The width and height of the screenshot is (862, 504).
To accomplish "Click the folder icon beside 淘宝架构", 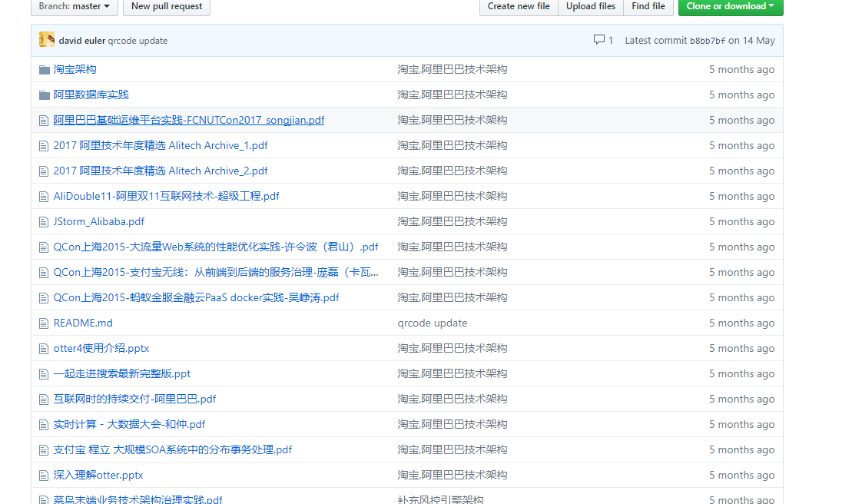I will click(45, 70).
